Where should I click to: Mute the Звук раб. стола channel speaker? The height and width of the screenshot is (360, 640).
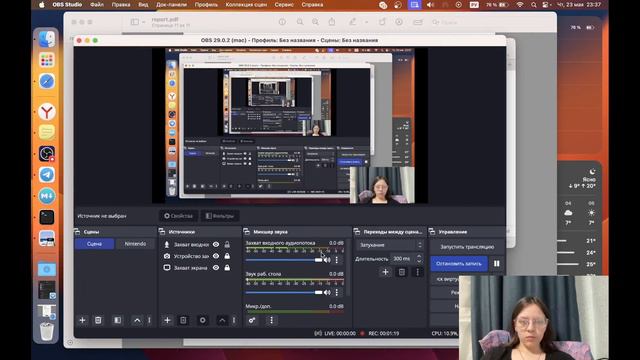pos(327,292)
